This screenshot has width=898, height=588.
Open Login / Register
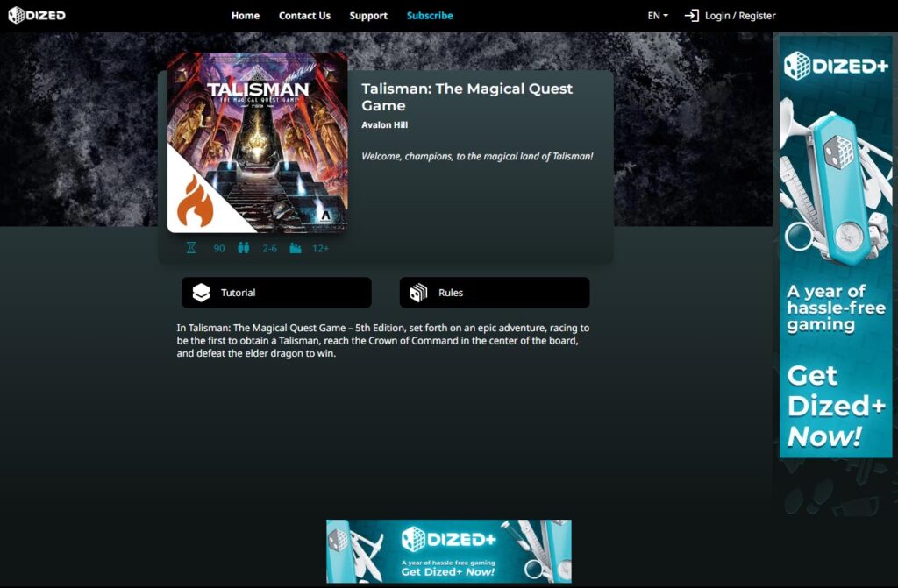pyautogui.click(x=740, y=16)
